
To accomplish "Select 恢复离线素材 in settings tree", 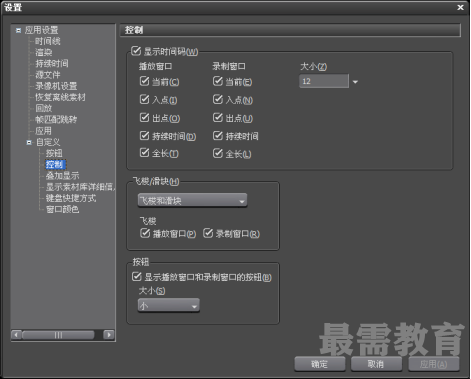I will tap(60, 97).
